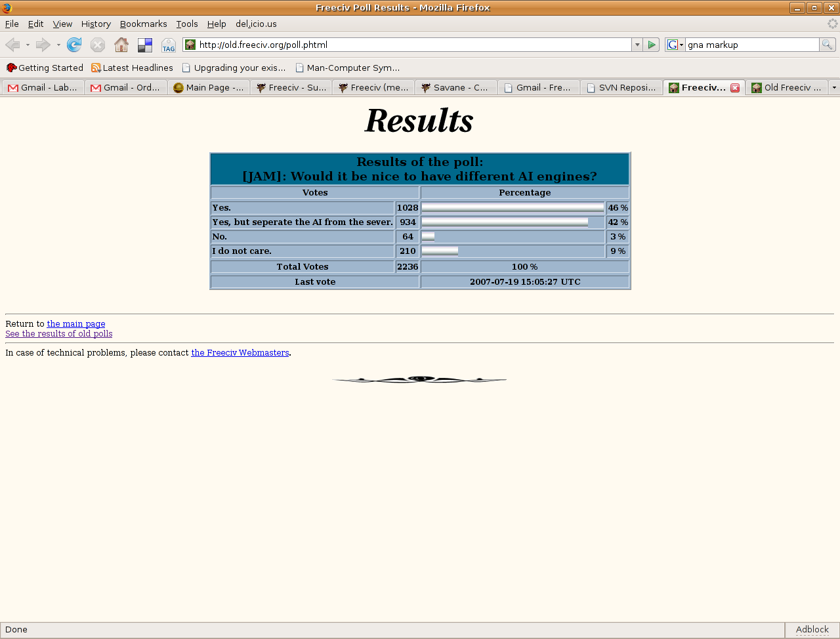Open the History menu

click(x=96, y=24)
